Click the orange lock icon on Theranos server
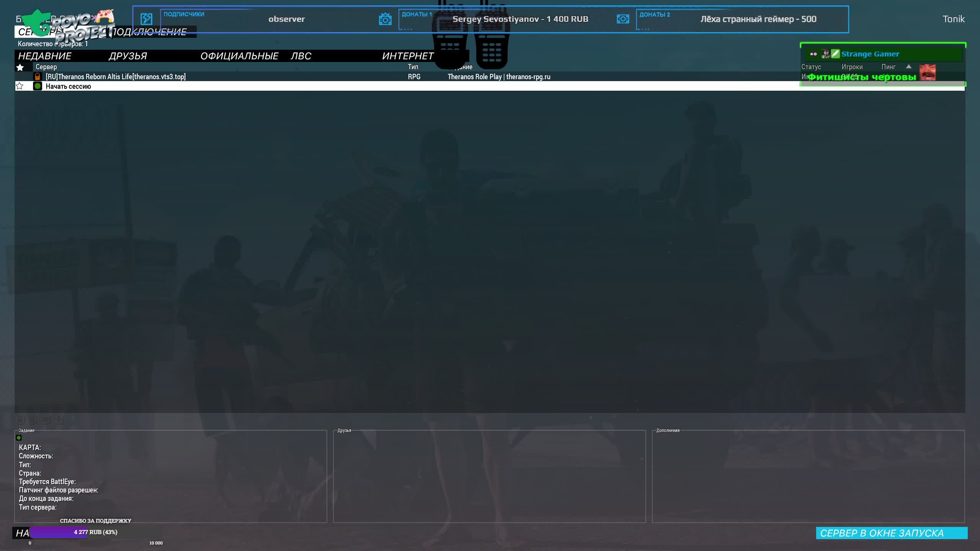The height and width of the screenshot is (551, 980). [38, 77]
